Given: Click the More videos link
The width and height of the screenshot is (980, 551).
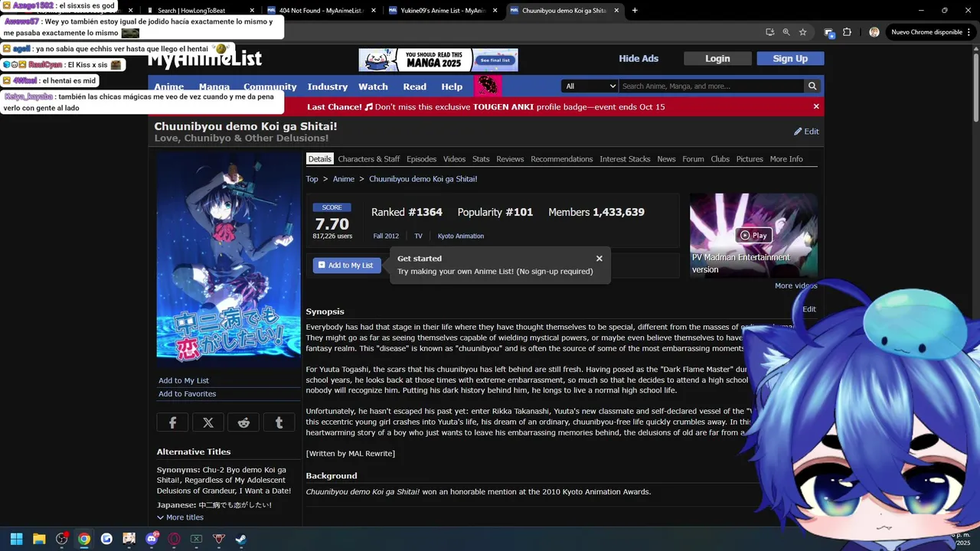Looking at the screenshot, I should (795, 286).
